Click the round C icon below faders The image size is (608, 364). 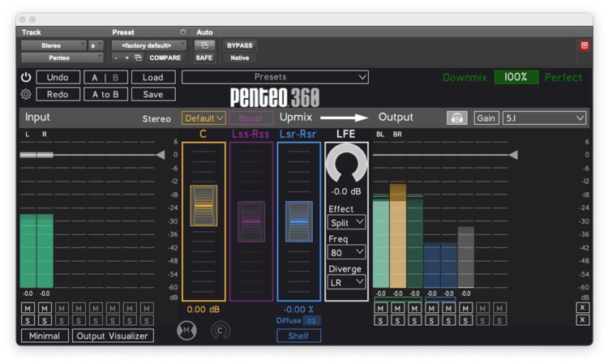[221, 331]
